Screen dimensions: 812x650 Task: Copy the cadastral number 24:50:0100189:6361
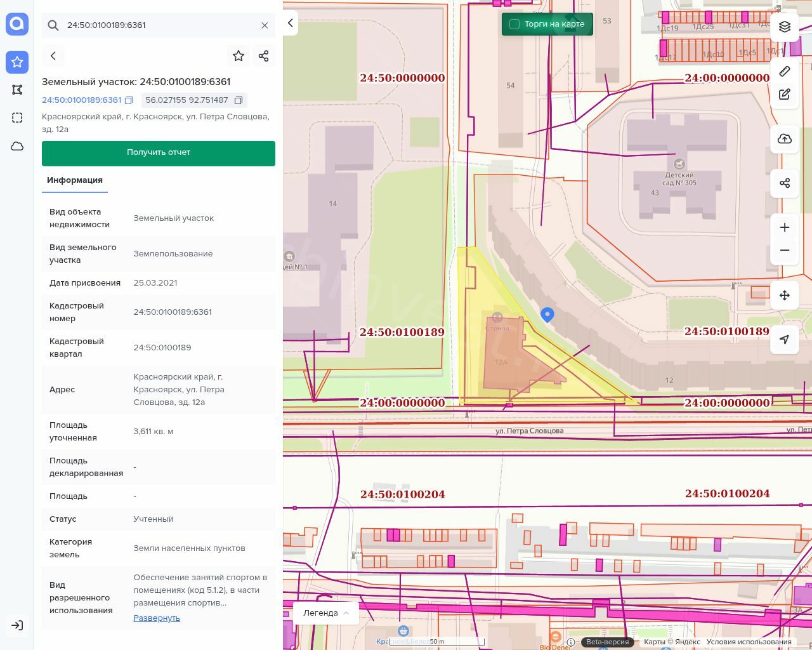point(129,100)
